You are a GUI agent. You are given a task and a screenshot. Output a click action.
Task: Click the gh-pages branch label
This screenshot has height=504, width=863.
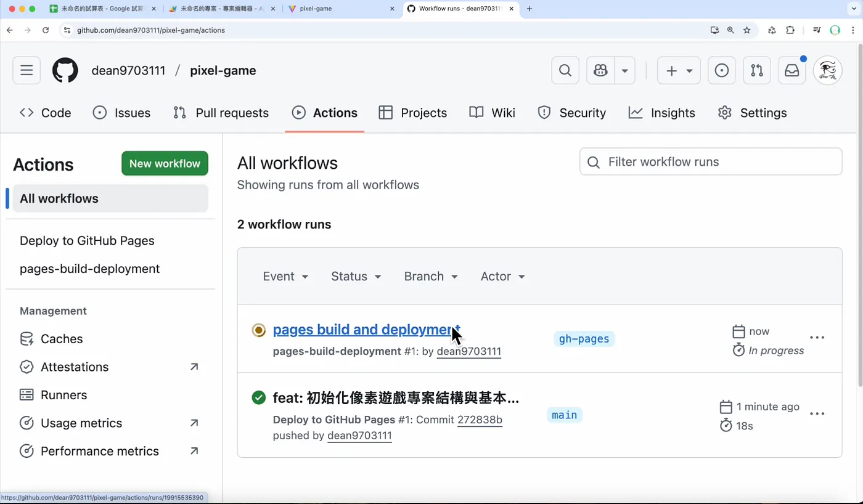pyautogui.click(x=584, y=339)
